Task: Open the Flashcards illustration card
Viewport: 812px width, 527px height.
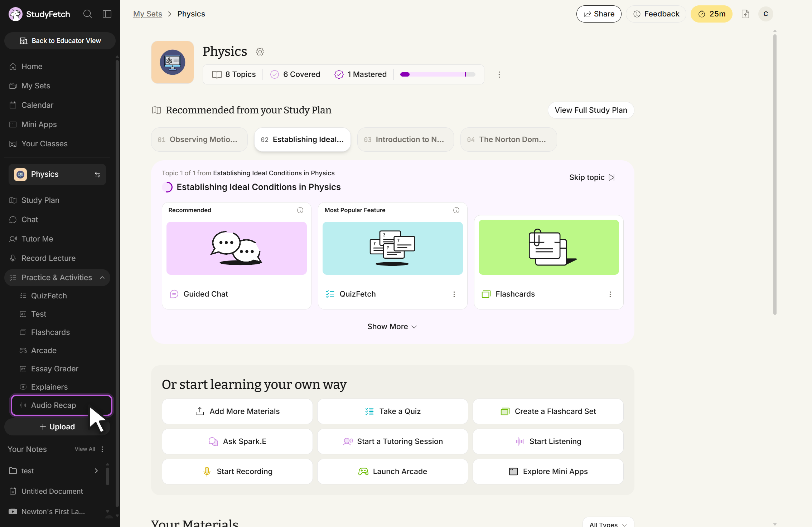Action: click(x=549, y=247)
